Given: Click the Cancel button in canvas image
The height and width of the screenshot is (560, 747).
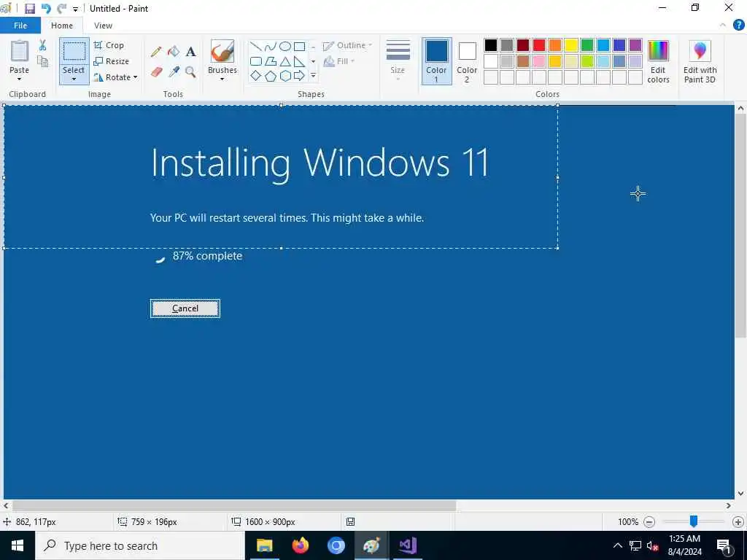Looking at the screenshot, I should pyautogui.click(x=185, y=308).
